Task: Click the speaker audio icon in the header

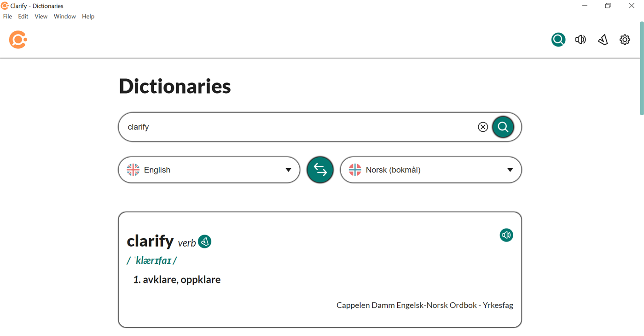Action: click(580, 39)
